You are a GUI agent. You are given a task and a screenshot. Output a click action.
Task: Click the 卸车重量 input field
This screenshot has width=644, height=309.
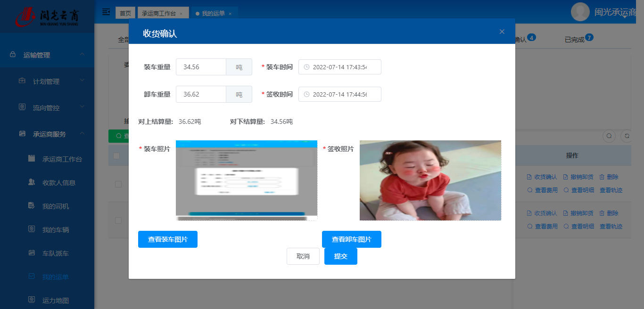[201, 94]
